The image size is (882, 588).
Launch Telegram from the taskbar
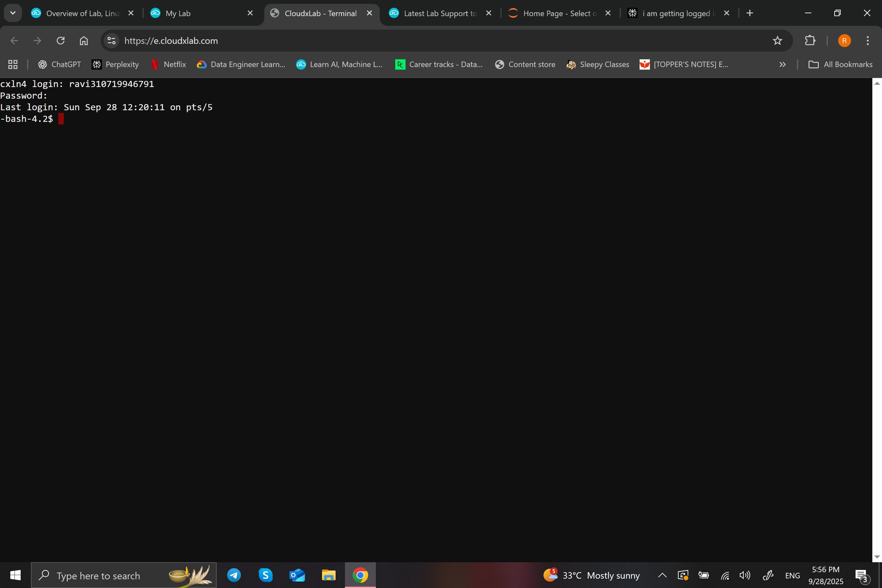234,575
